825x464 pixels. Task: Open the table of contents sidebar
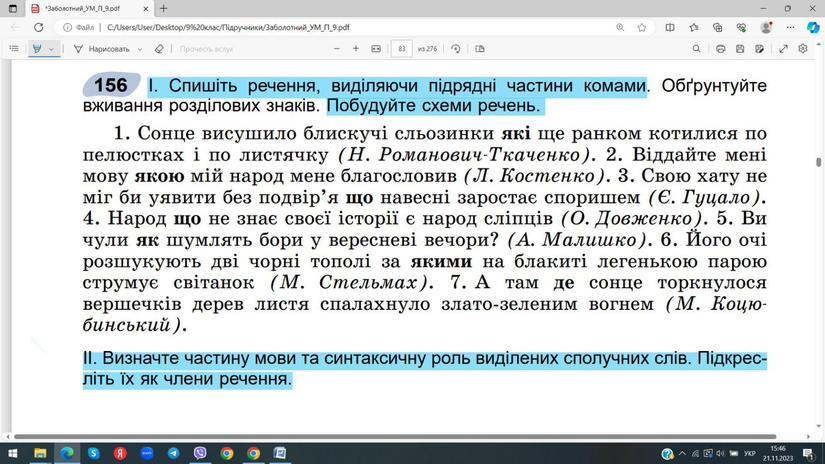14,48
